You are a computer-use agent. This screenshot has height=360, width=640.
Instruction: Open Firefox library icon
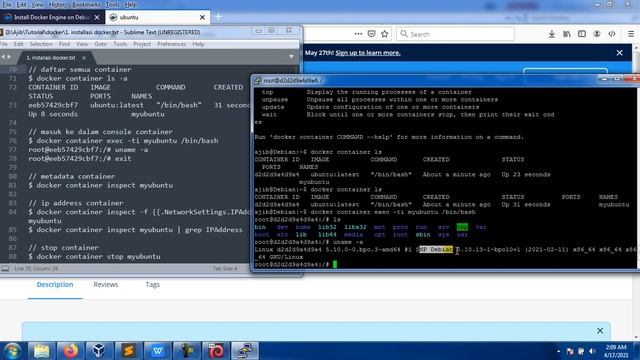tap(567, 34)
